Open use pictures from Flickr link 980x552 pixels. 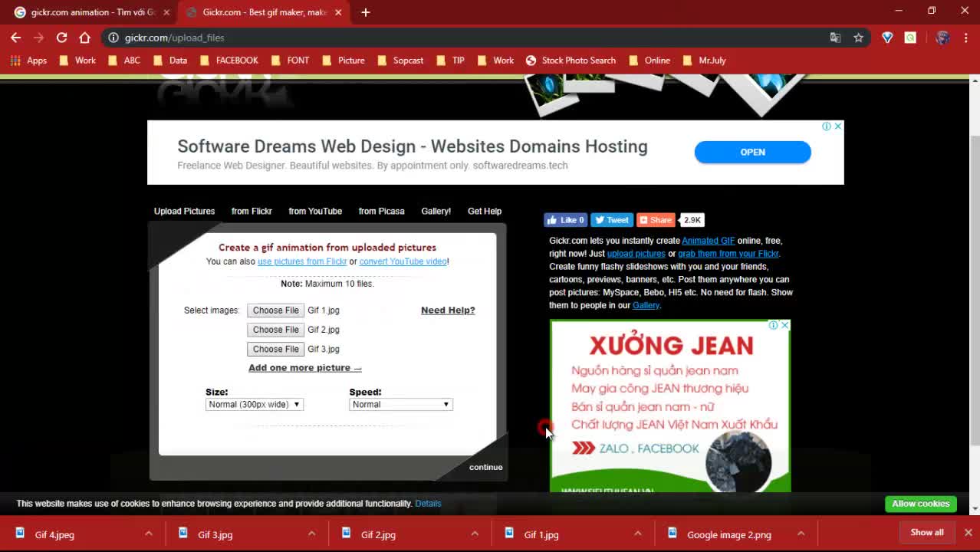(302, 261)
